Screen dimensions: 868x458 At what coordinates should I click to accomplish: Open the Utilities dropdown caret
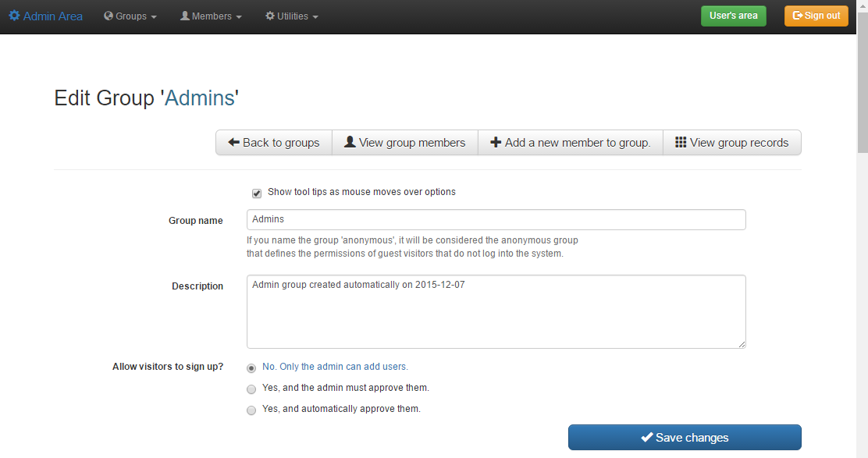(315, 17)
